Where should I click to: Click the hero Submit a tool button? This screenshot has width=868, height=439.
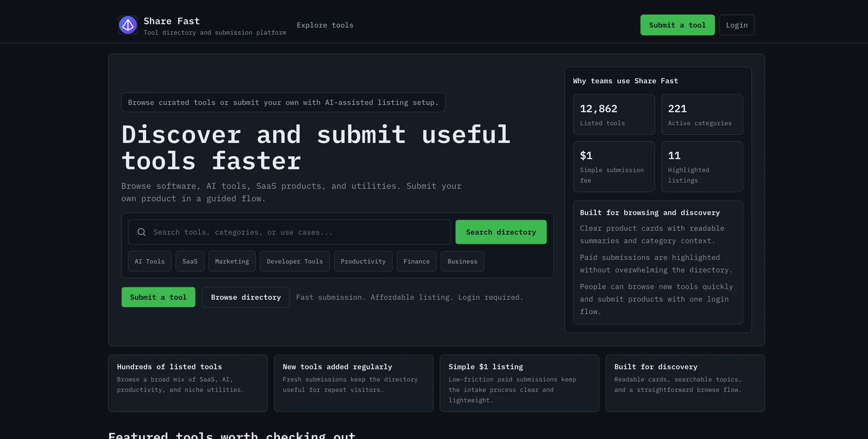[158, 297]
